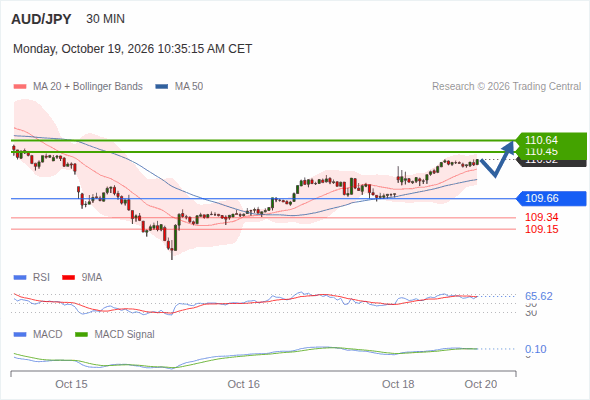Click the AUD/JPY chart title

point(41,19)
